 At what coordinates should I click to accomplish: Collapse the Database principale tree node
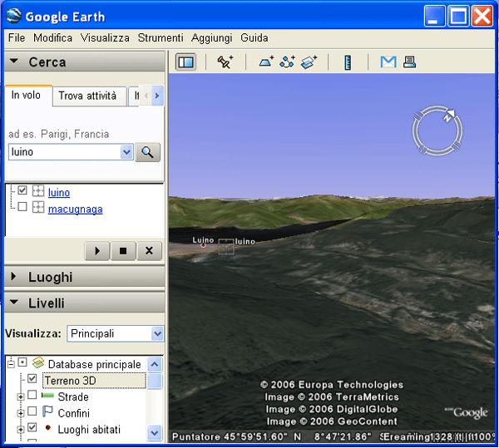(x=11, y=363)
